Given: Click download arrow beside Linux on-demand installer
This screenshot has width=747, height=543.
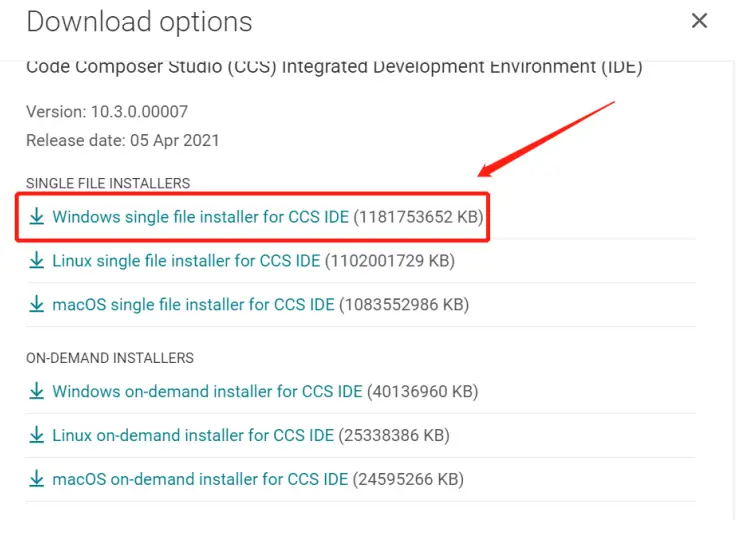Looking at the screenshot, I should coord(37,435).
